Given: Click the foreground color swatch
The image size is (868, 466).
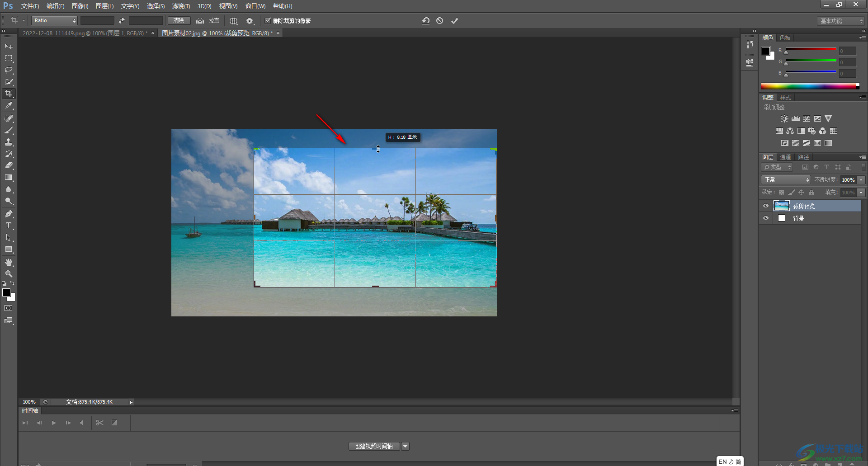Looking at the screenshot, I should click(x=6, y=292).
